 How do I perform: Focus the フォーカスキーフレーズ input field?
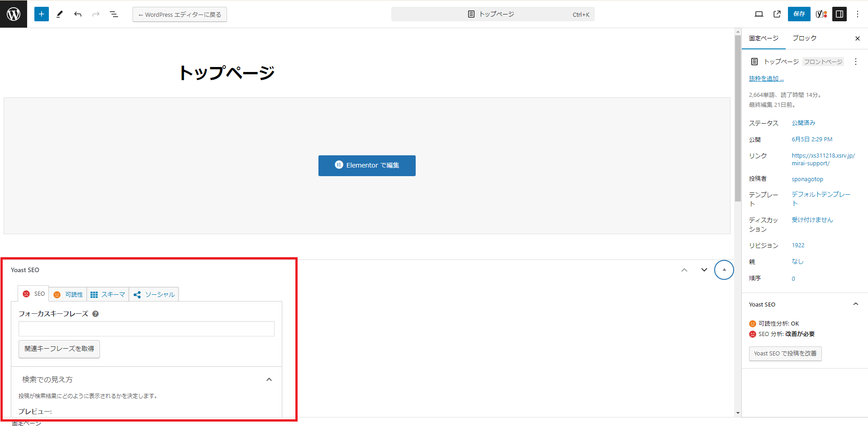(x=147, y=329)
